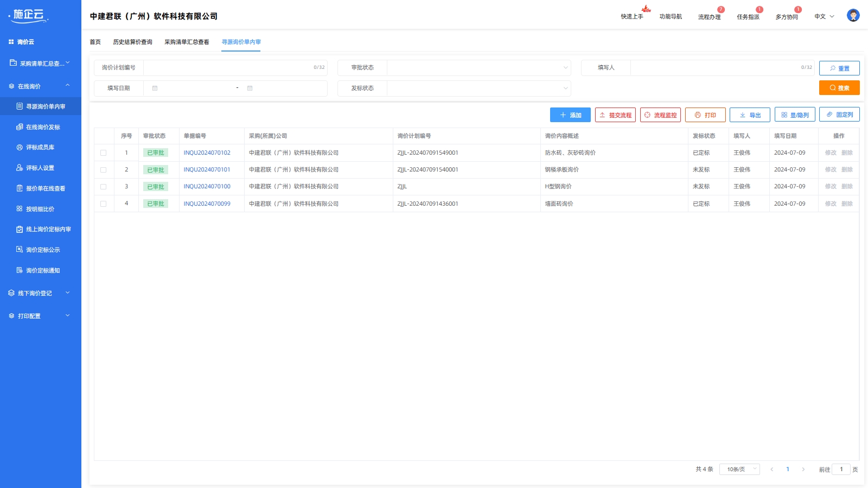Switch to the 历史结算价查询 tab
This screenshot has height=488, width=868.
(132, 42)
